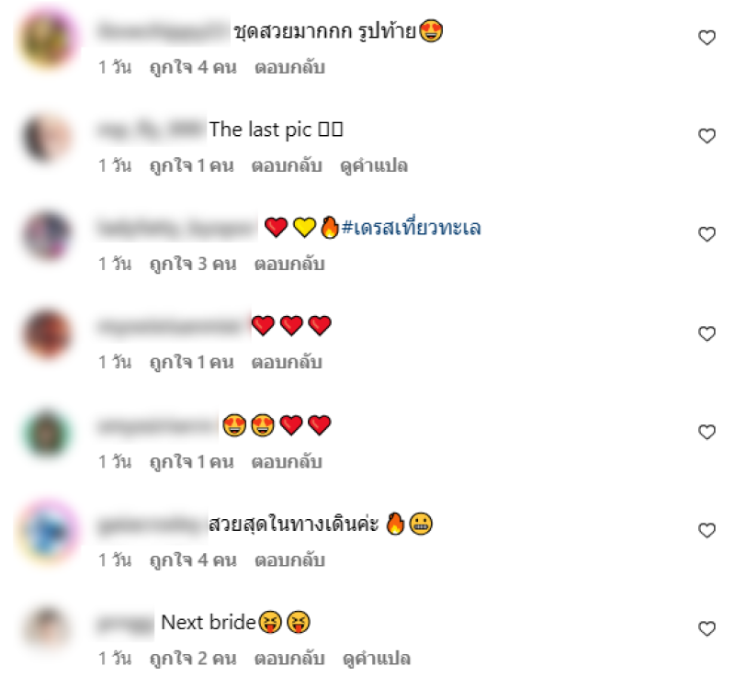Like the #เดรสเที่ยวทะเล hashtag comment
Image resolution: width=735 pixels, height=700 pixels.
707,234
